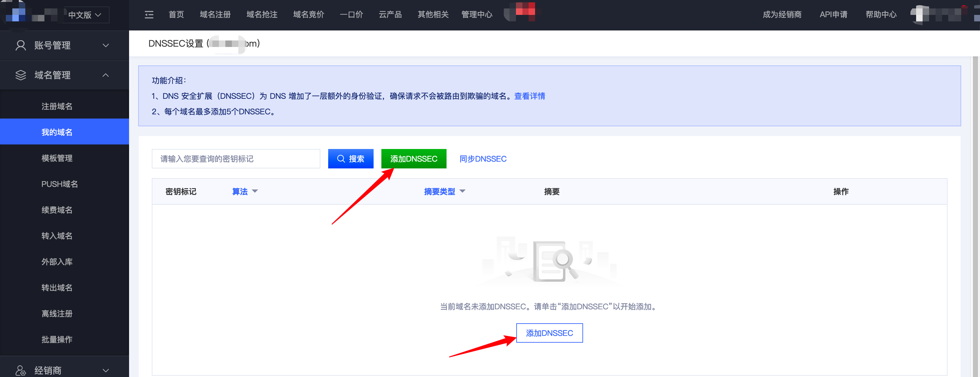Image resolution: width=980 pixels, height=377 pixels.
Task: Expand the 账号管理 sidebar section
Action: click(64, 45)
